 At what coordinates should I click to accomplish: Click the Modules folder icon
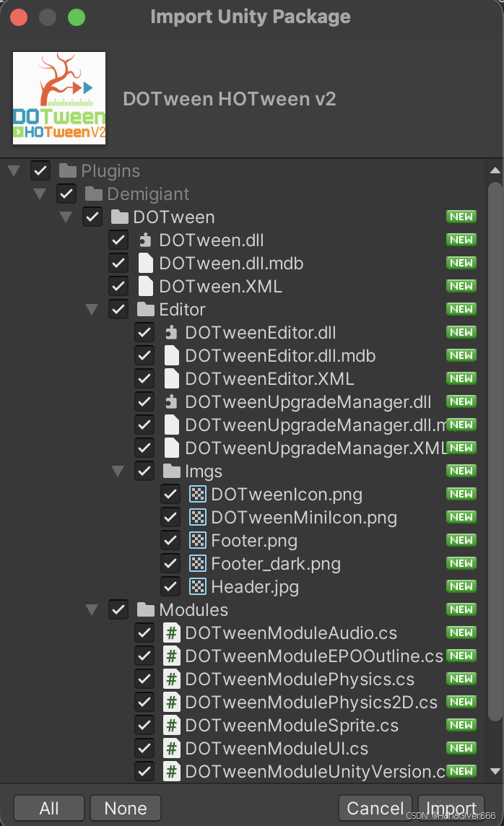(146, 609)
